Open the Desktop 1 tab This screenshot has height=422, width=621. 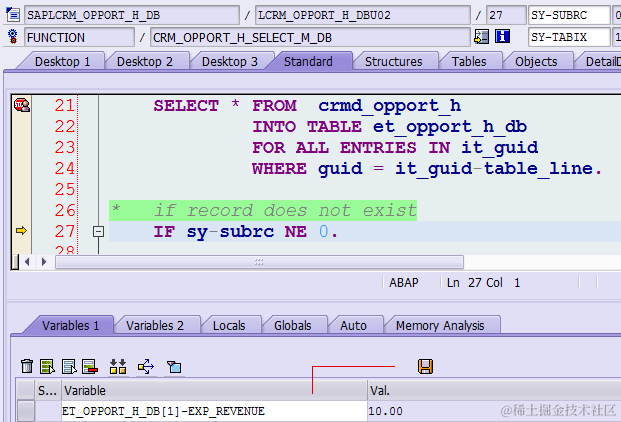(62, 62)
